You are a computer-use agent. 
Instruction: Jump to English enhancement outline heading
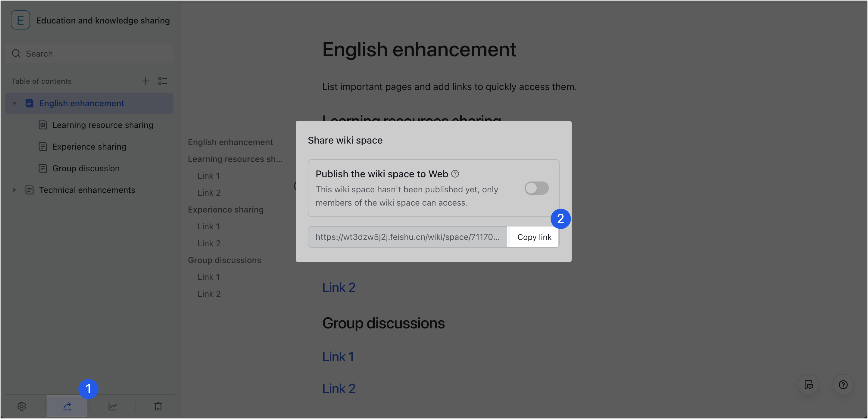[230, 142]
